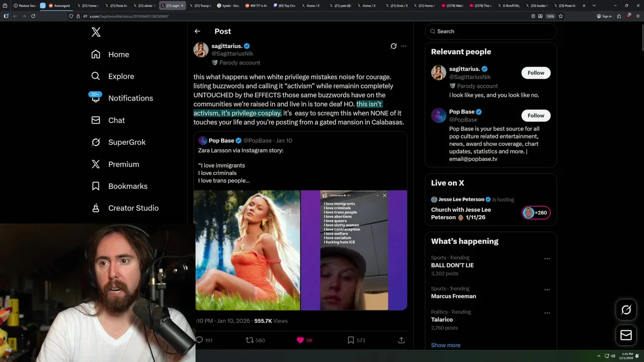Click the 150% zoom indicator

[x=550, y=16]
